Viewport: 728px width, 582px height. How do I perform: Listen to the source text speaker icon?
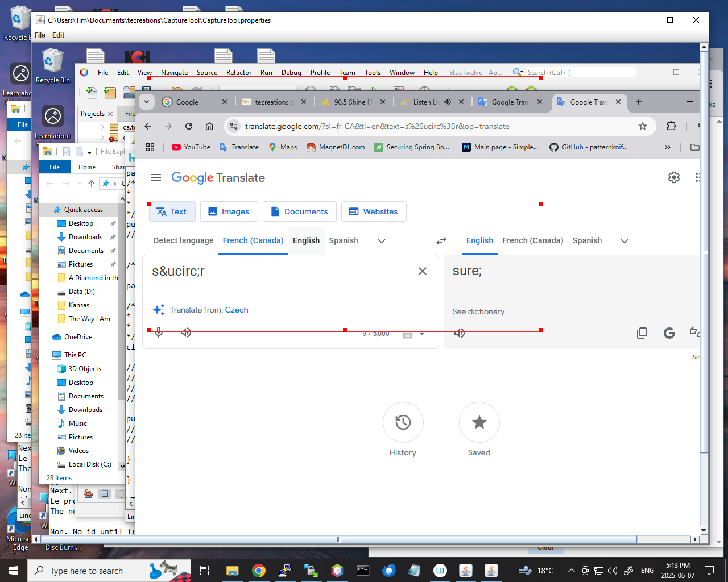coord(186,332)
